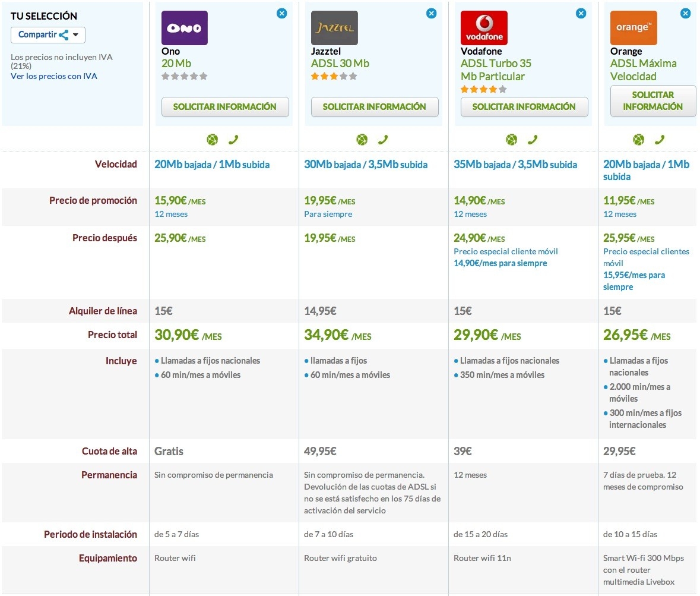Click the internet globe icon under Orange
The image size is (700, 596).
tap(639, 140)
